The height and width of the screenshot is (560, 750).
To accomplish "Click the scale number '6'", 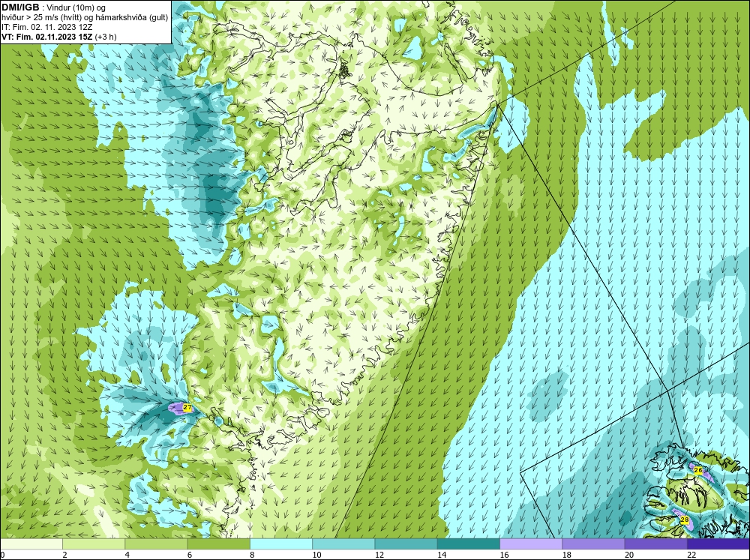I will pyautogui.click(x=190, y=555).
